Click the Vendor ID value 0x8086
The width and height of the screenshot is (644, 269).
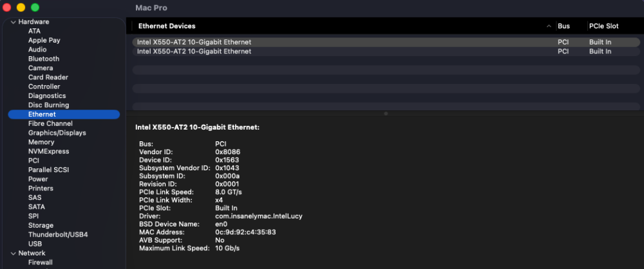[227, 152]
